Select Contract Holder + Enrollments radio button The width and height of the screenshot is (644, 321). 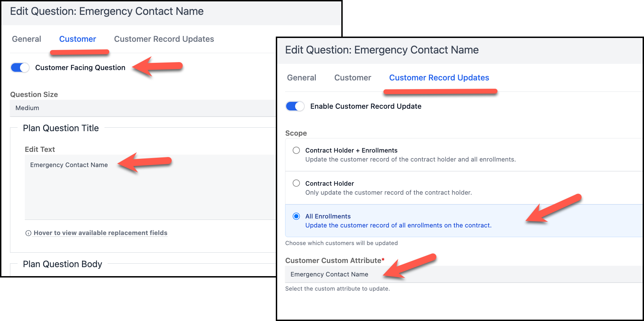coord(296,150)
